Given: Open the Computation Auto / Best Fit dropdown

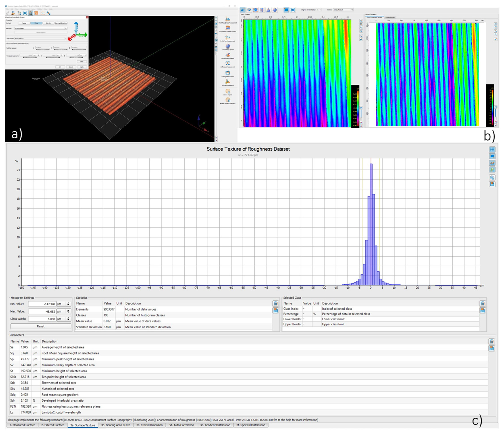Looking at the screenshot, I should click(x=41, y=38).
